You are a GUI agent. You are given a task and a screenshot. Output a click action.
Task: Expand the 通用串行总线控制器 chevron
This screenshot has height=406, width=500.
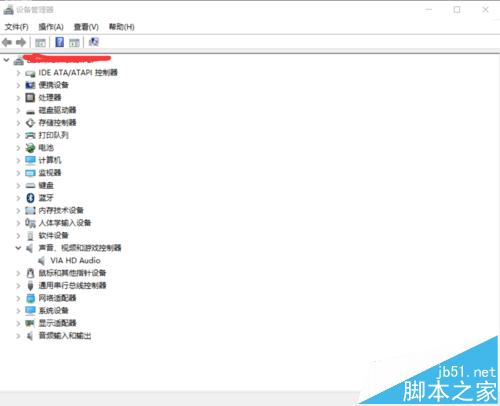(18, 286)
